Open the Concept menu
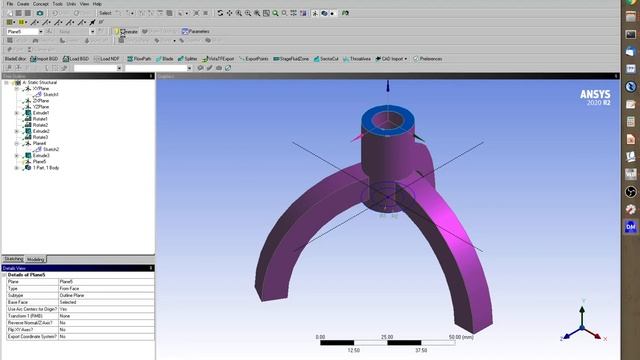The image size is (640, 360). point(40,4)
